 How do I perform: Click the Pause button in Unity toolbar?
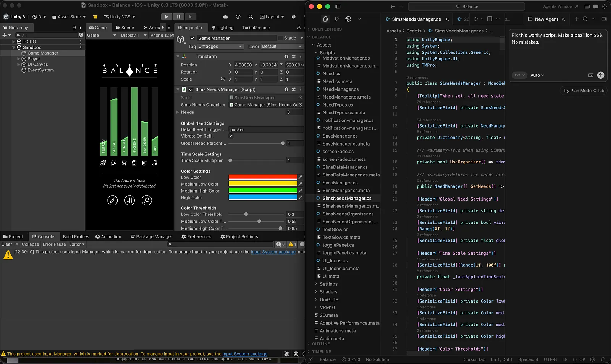coord(179,17)
